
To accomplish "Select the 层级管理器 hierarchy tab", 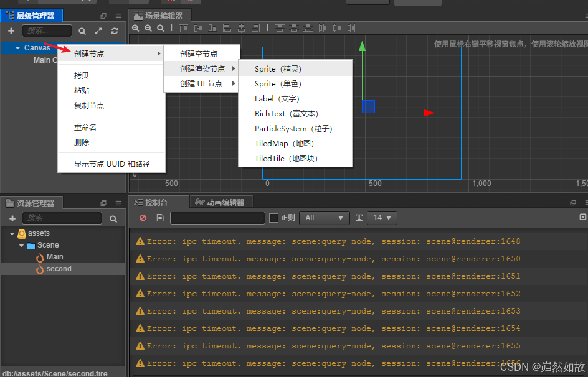I will click(31, 16).
